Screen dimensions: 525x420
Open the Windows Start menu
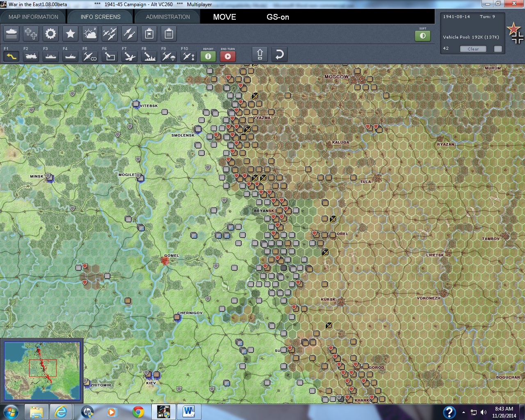pos(11,412)
